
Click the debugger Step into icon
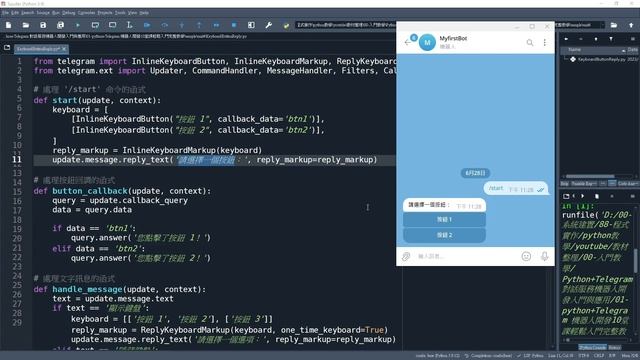tap(182, 25)
